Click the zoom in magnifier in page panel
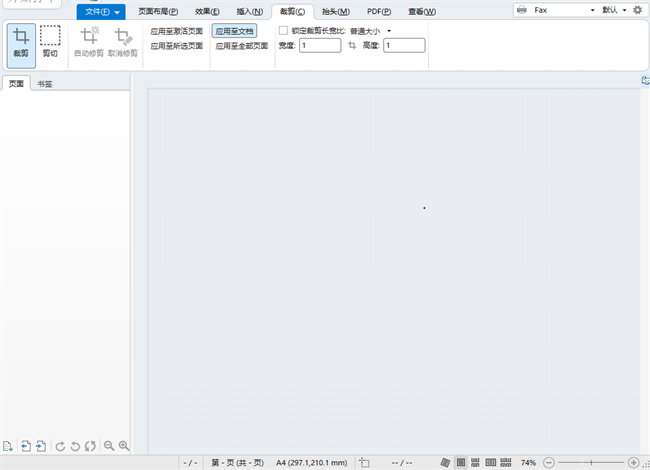This screenshot has height=470, width=650. (124, 445)
